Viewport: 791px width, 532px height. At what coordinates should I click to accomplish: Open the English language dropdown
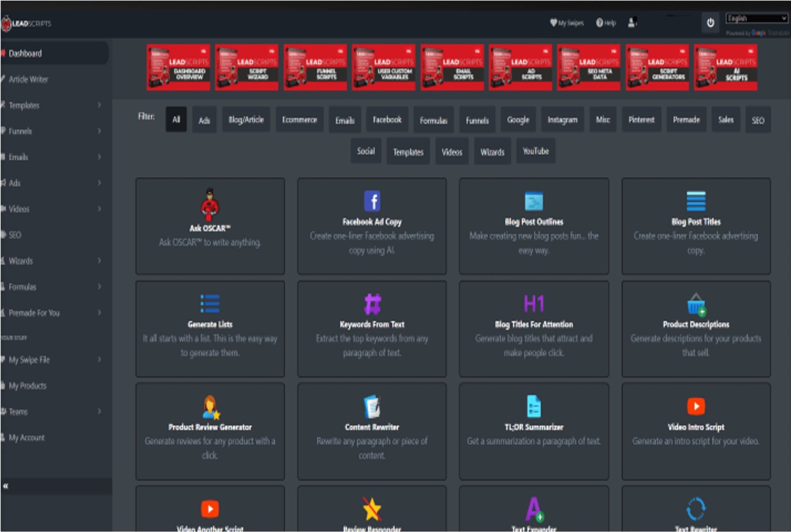[756, 18]
